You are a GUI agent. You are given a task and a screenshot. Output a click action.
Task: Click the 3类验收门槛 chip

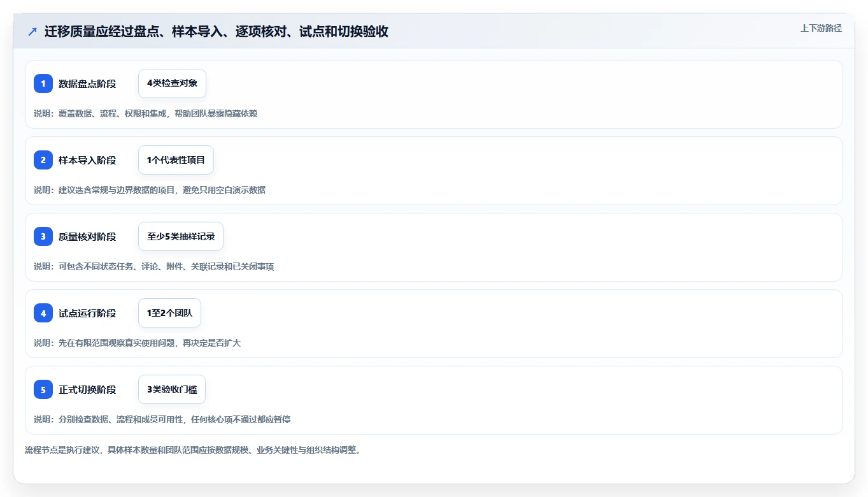click(x=172, y=389)
